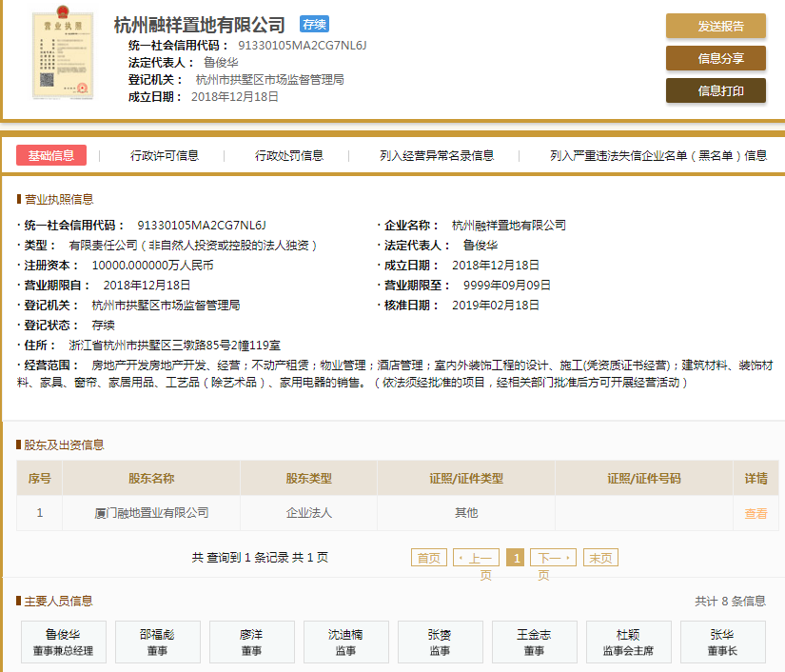Open personnel card 鲁俊华 董事兼总经理
The width and height of the screenshot is (785, 672).
point(63,642)
